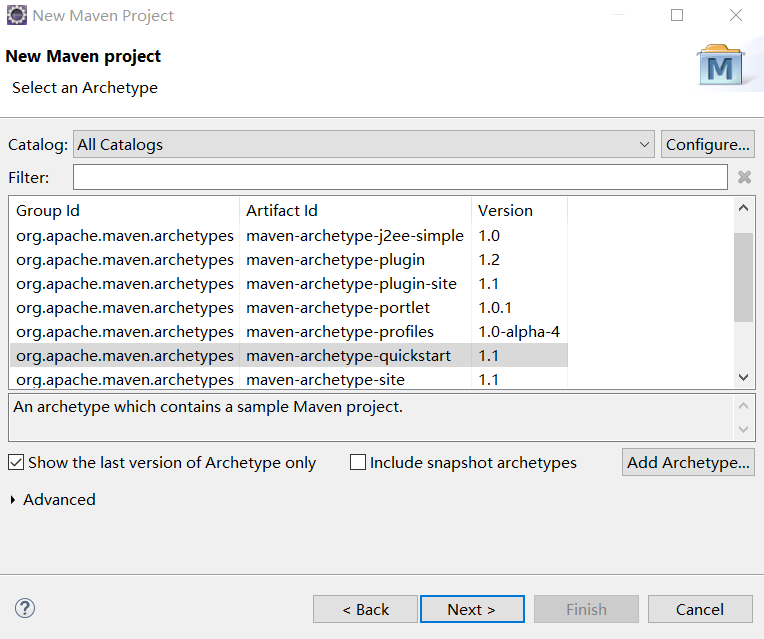Click inside the Filter text field
This screenshot has width=764, height=639.
[400, 177]
